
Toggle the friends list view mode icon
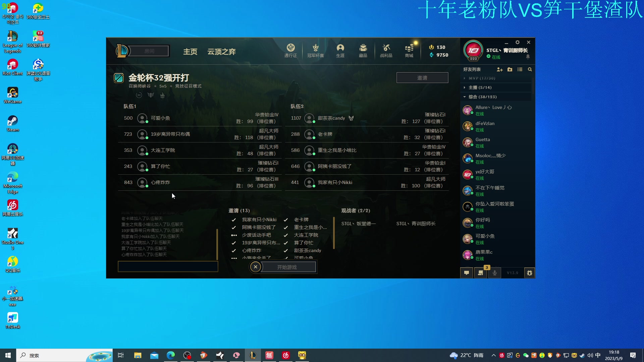tap(520, 69)
